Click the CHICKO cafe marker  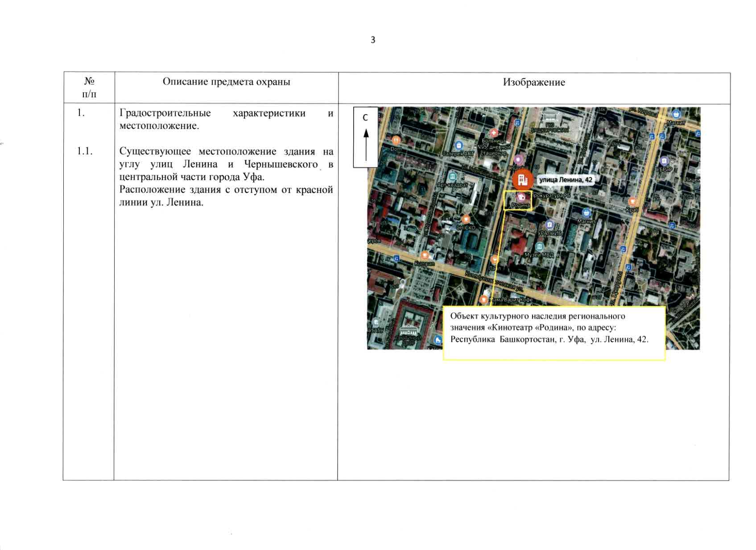[466, 219]
